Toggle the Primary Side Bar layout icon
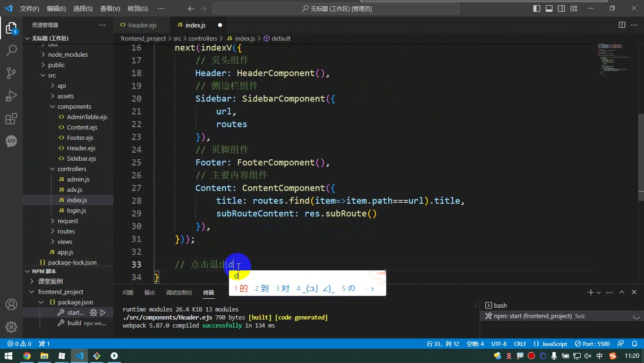The image size is (644, 363). (537, 9)
